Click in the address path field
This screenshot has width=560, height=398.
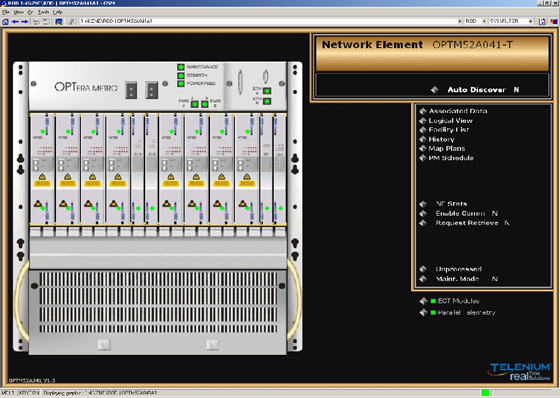pyautogui.click(x=268, y=21)
